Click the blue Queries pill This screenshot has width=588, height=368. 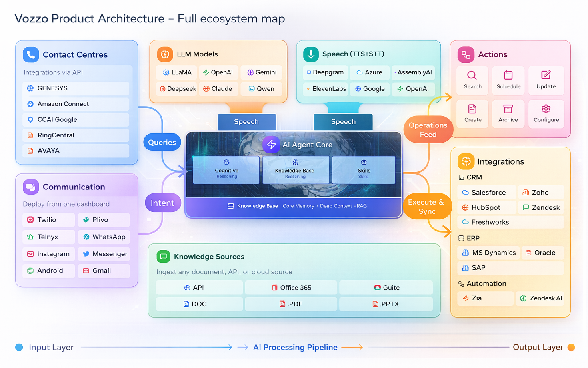tap(162, 142)
